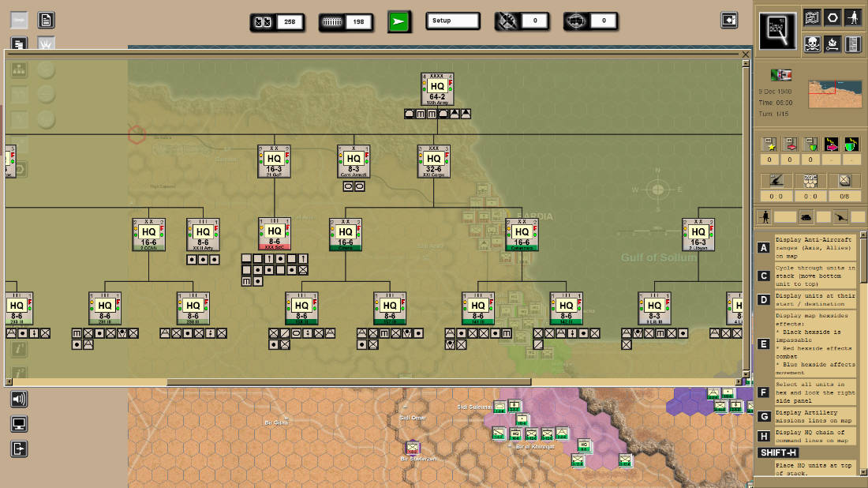
Task: Click the Italian flag nation icon
Action: [780, 75]
